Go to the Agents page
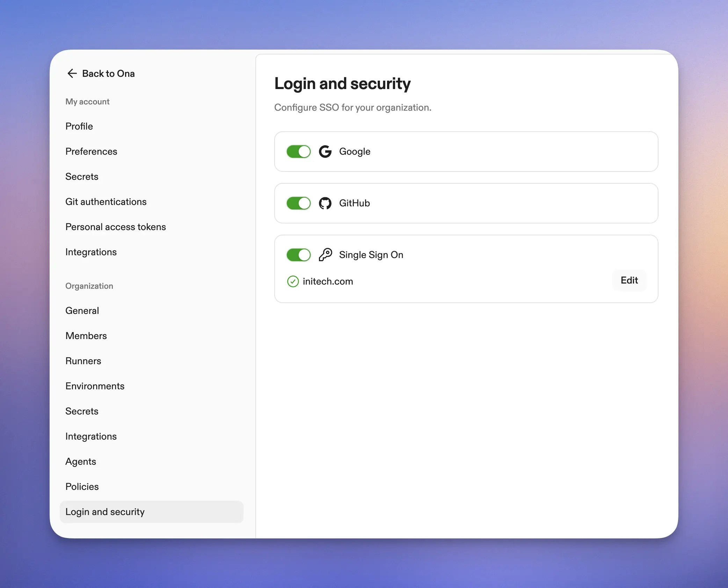The height and width of the screenshot is (588, 728). tap(81, 462)
